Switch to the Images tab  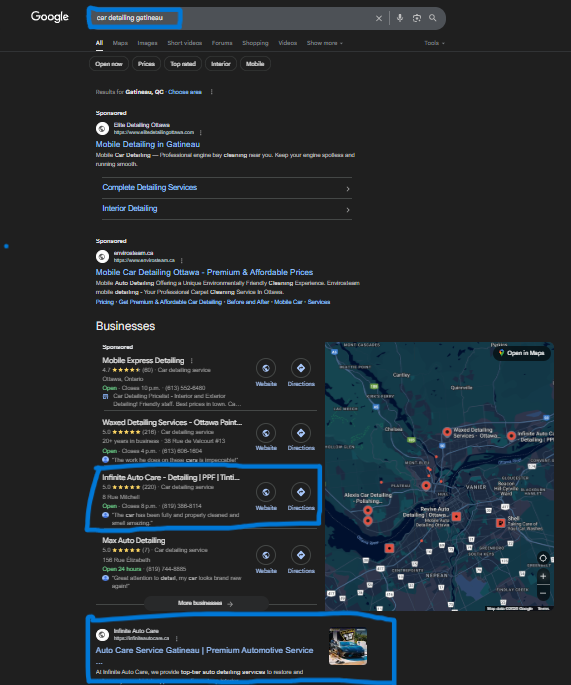pos(147,43)
